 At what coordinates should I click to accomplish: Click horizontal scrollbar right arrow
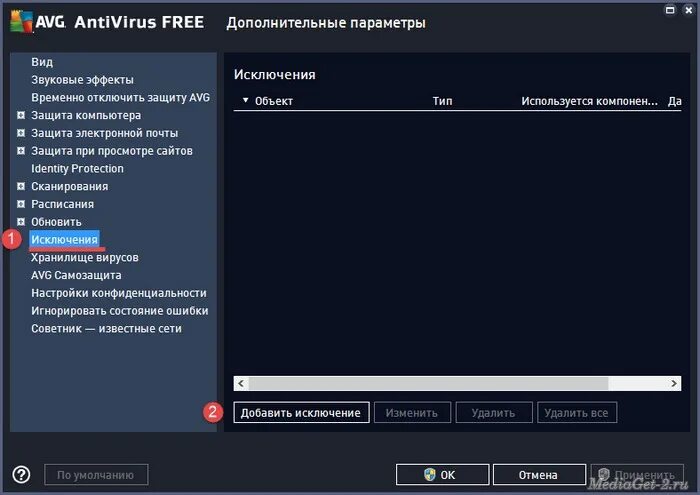coord(674,383)
